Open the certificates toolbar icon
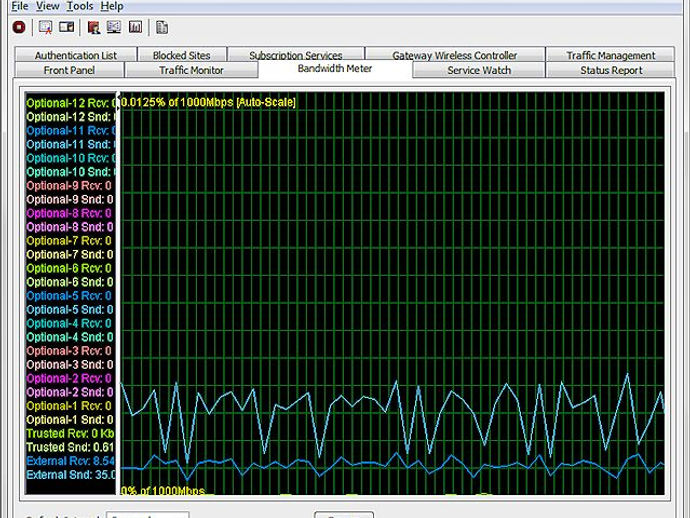This screenshot has width=690, height=518. coord(45,27)
